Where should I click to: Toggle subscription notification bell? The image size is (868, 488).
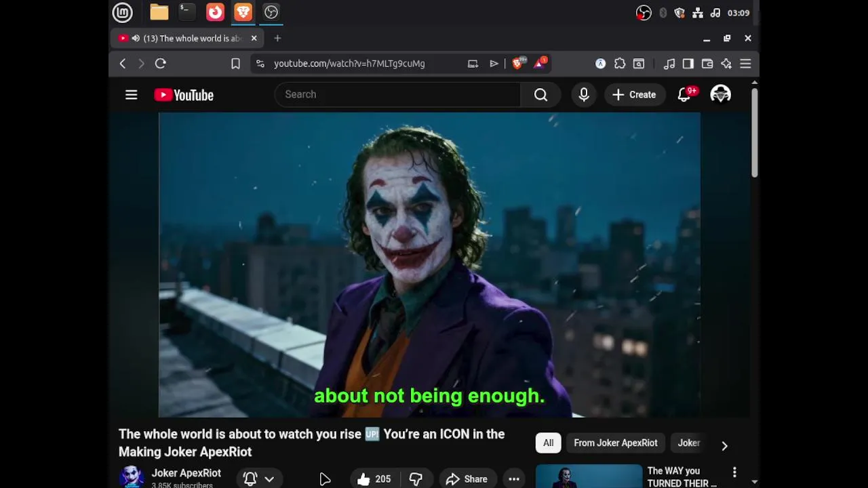click(250, 479)
